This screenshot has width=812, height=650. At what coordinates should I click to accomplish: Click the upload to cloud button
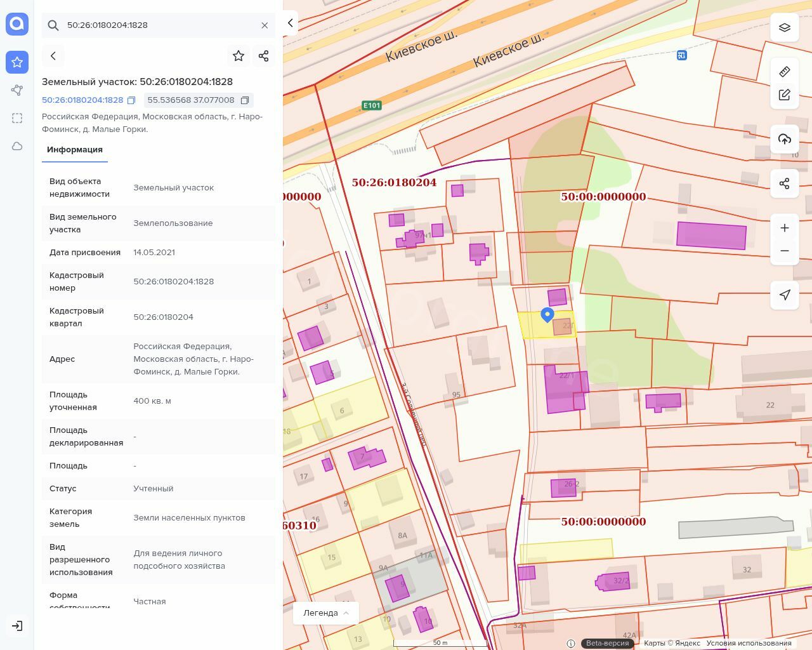point(785,139)
